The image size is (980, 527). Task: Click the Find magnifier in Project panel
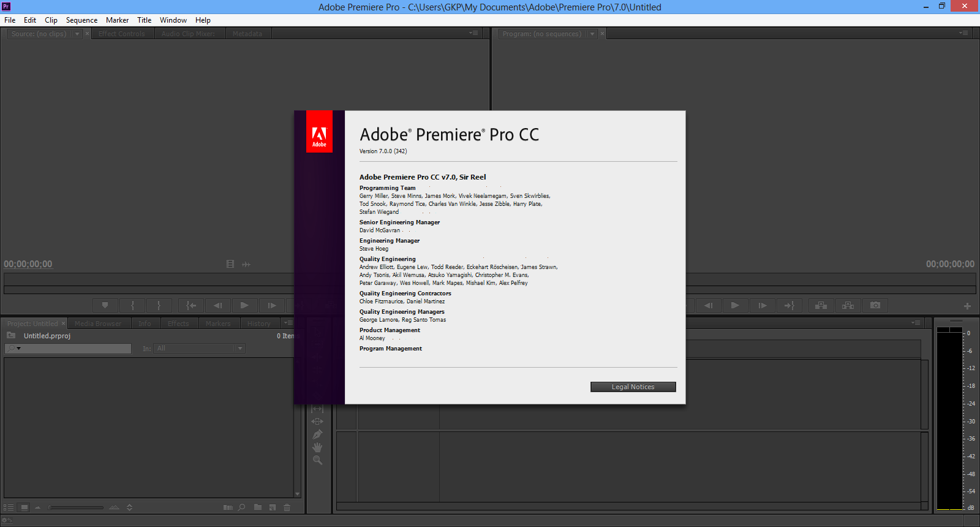pos(242,507)
